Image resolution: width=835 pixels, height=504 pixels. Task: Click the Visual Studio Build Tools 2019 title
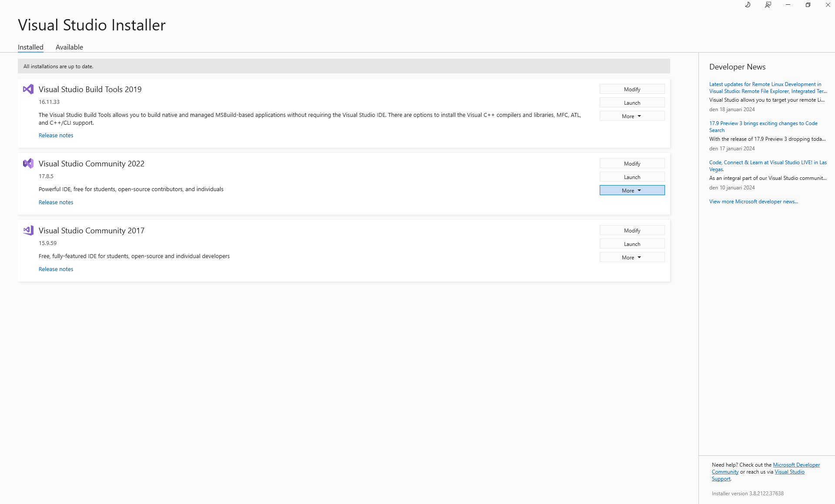90,89
